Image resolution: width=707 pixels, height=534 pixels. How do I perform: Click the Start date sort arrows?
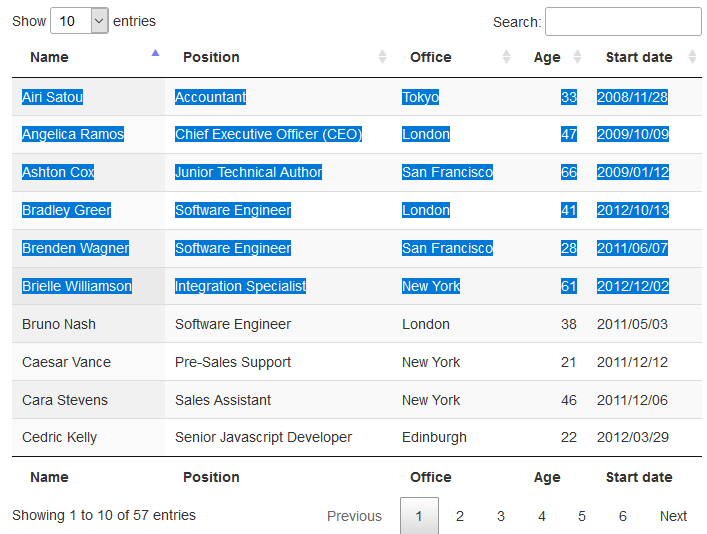693,57
